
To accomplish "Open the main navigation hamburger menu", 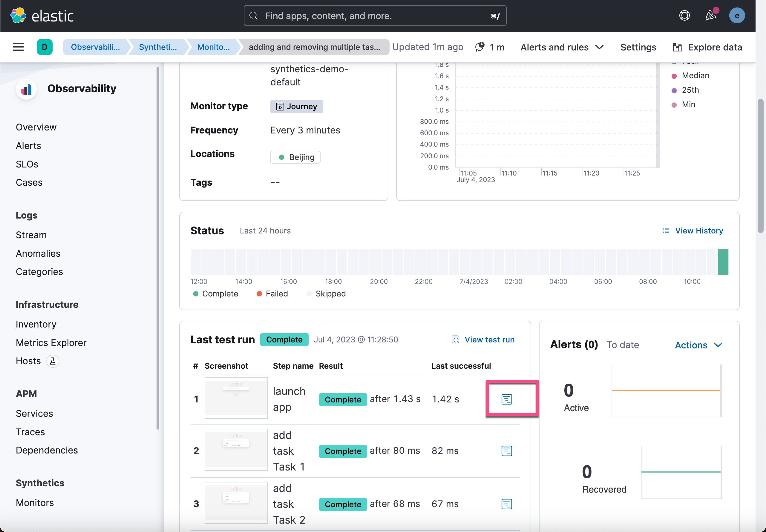I will tap(18, 47).
